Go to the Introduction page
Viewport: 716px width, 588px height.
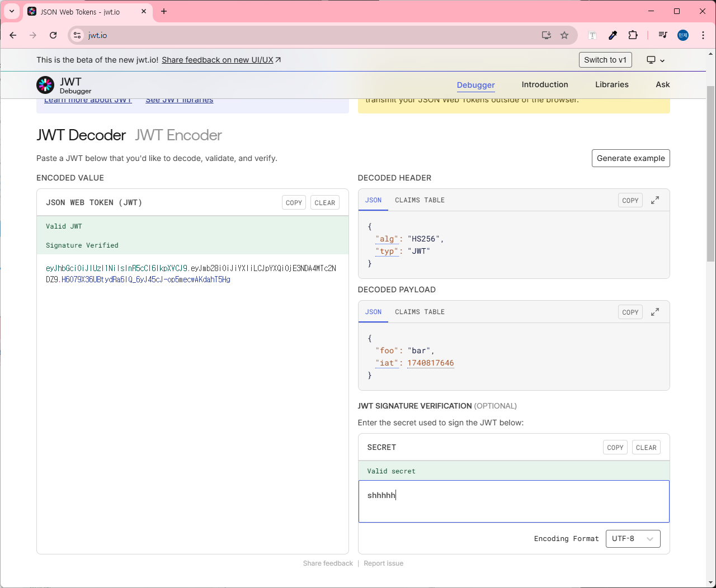(x=545, y=84)
